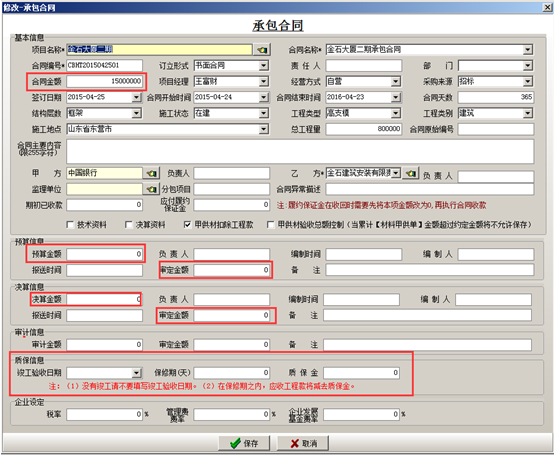Click the 合同金额 input field
This screenshot has height=456, width=554.
coord(105,82)
